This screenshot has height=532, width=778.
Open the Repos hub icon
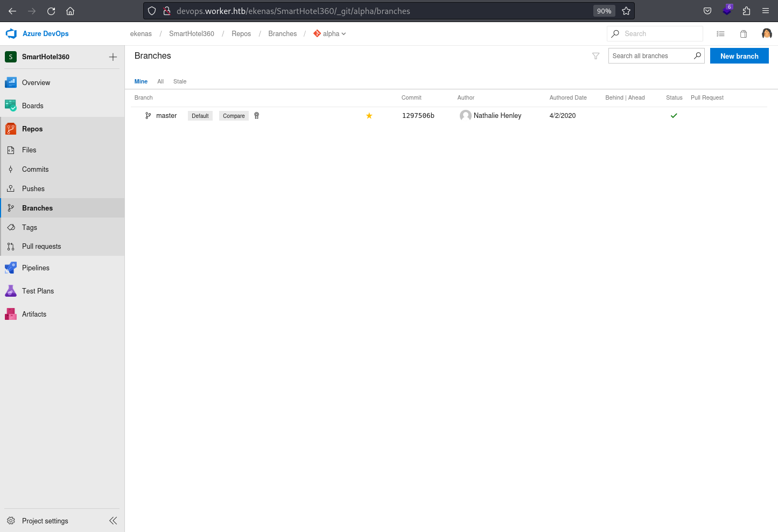11,129
